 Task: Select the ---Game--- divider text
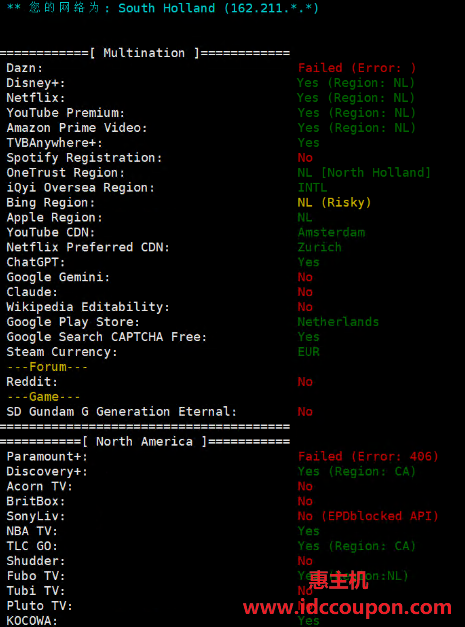pos(44,397)
